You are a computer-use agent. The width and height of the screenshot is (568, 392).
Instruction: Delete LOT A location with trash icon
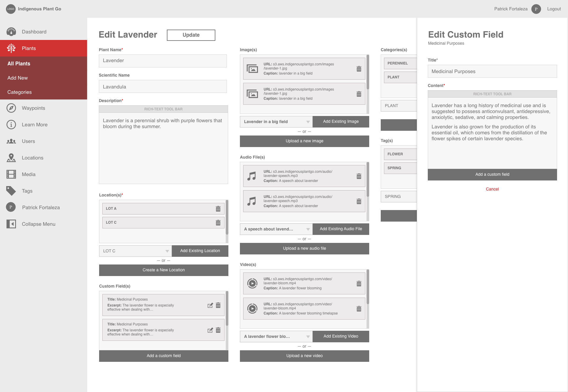pyautogui.click(x=218, y=209)
